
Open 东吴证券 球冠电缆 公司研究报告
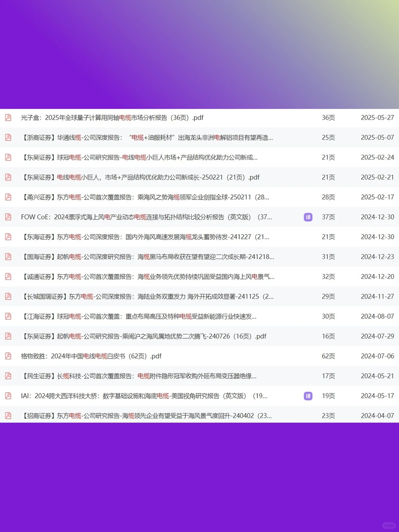point(139,157)
